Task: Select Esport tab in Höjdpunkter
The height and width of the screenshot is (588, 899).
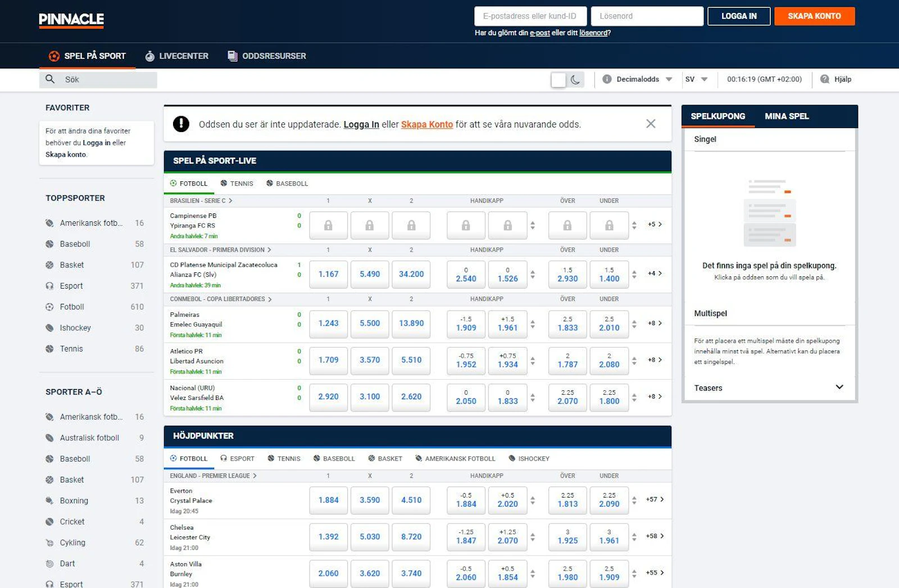Action: click(x=237, y=459)
